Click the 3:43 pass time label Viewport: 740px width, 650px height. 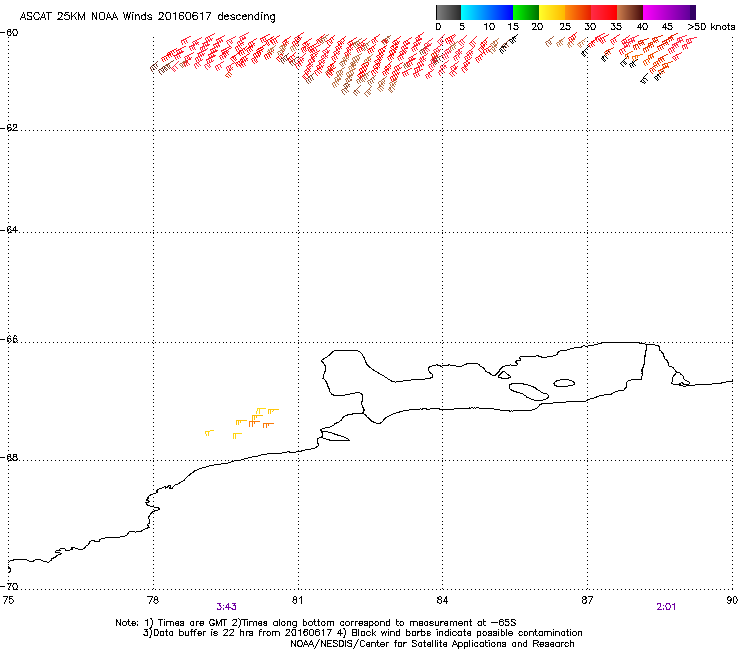[227, 607]
